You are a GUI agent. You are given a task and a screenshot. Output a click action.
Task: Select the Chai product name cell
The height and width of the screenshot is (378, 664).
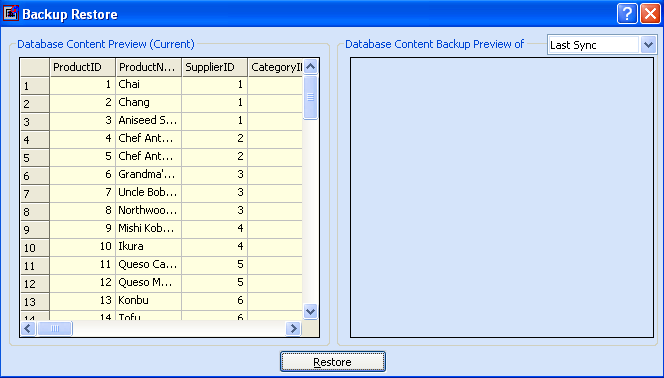coord(149,85)
